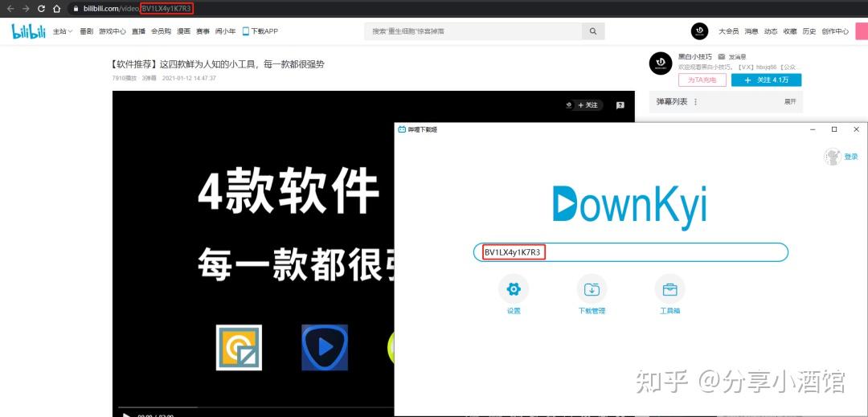Open 游戏中心 in bilibili navigation
868x417 pixels.
tap(113, 31)
